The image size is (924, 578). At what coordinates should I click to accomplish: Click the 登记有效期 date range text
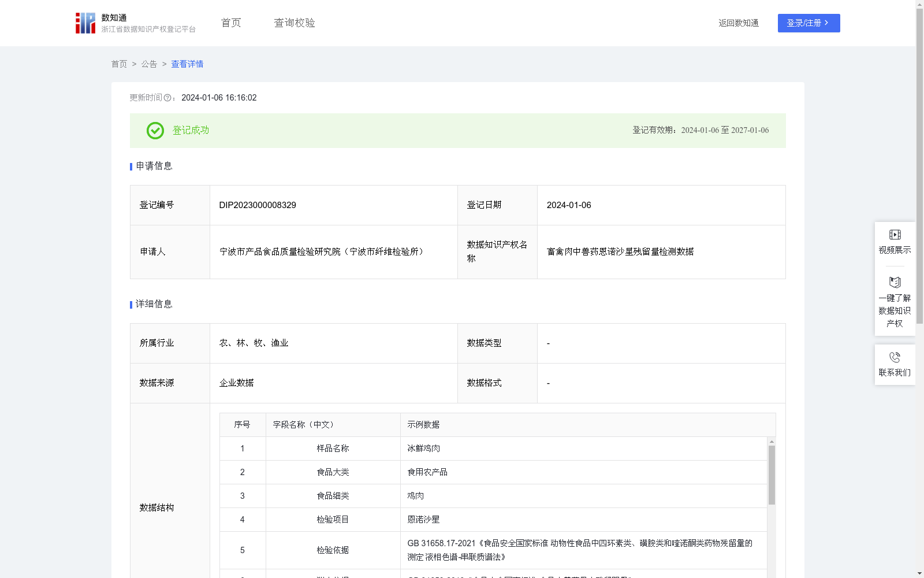701,131
